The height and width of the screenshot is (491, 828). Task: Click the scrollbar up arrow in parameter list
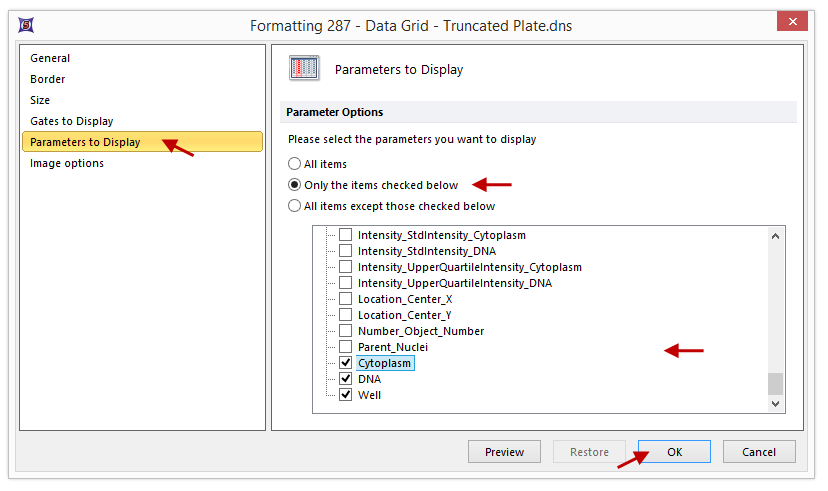point(775,236)
